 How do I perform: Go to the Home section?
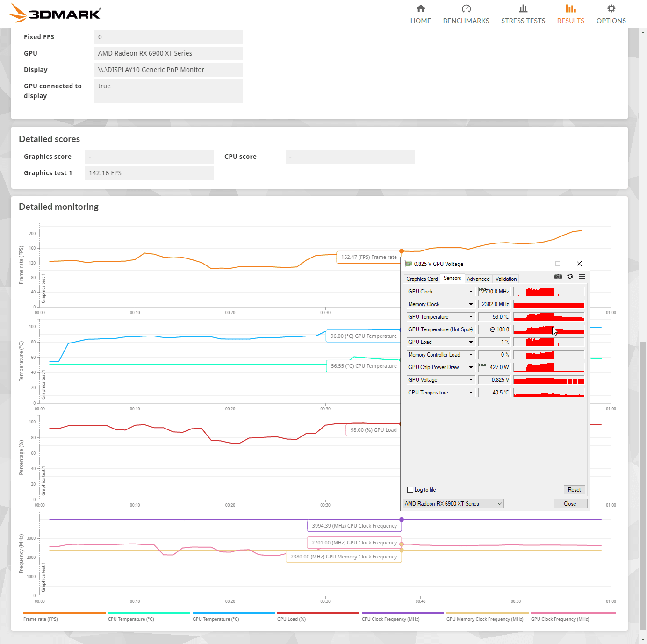coord(421,14)
